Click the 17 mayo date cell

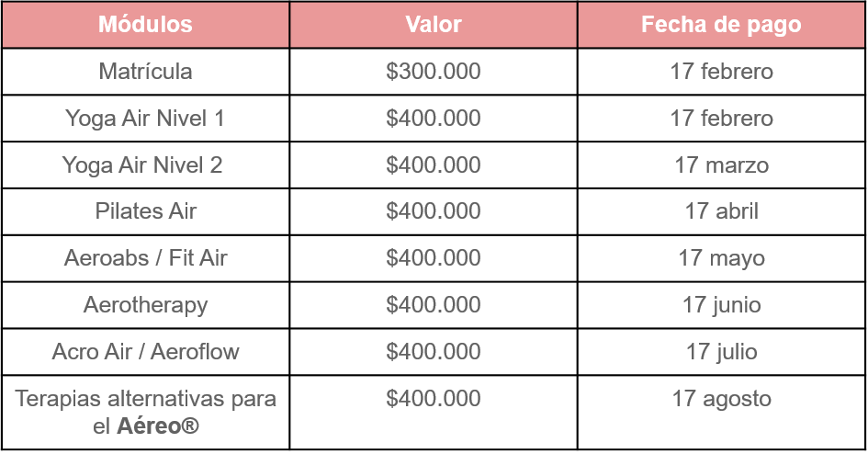(721, 258)
